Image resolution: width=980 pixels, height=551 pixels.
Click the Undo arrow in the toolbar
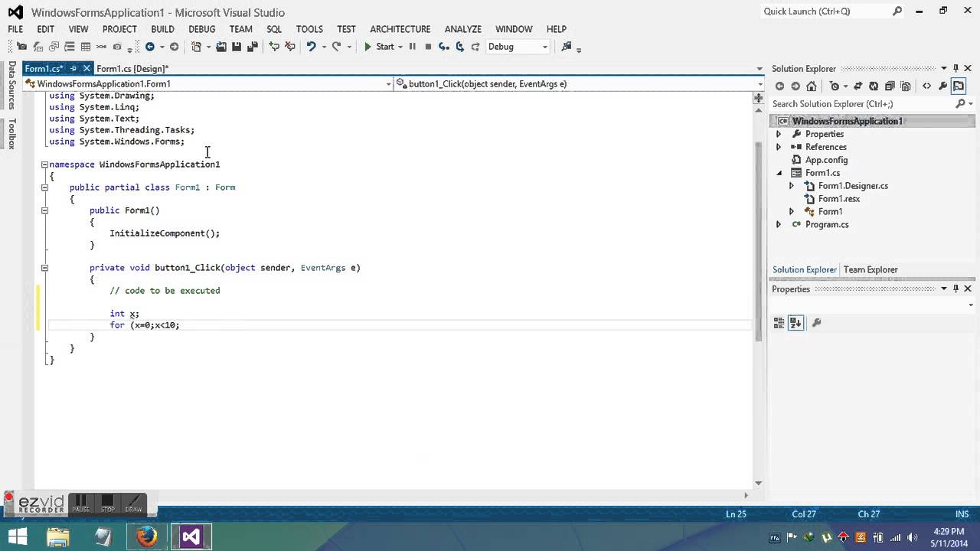312,47
